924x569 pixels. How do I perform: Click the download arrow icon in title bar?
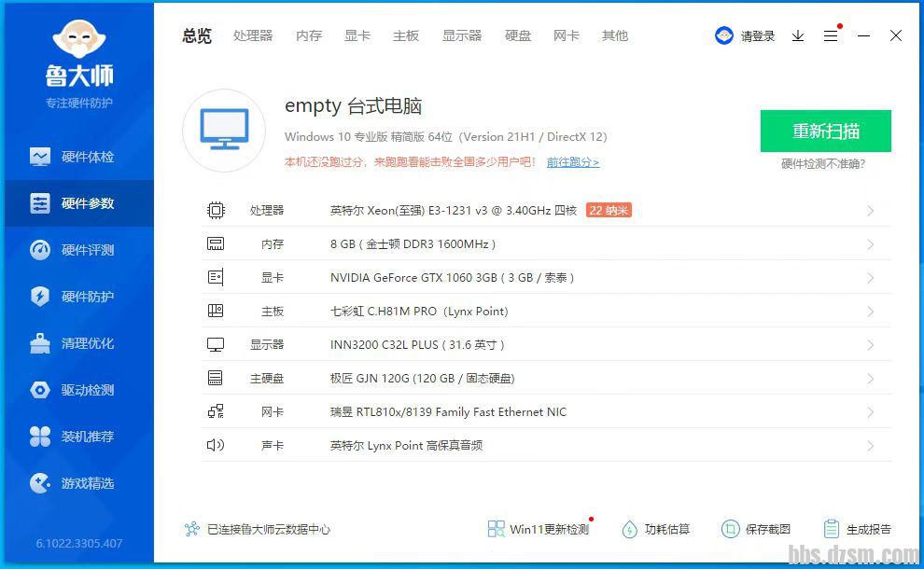point(798,35)
